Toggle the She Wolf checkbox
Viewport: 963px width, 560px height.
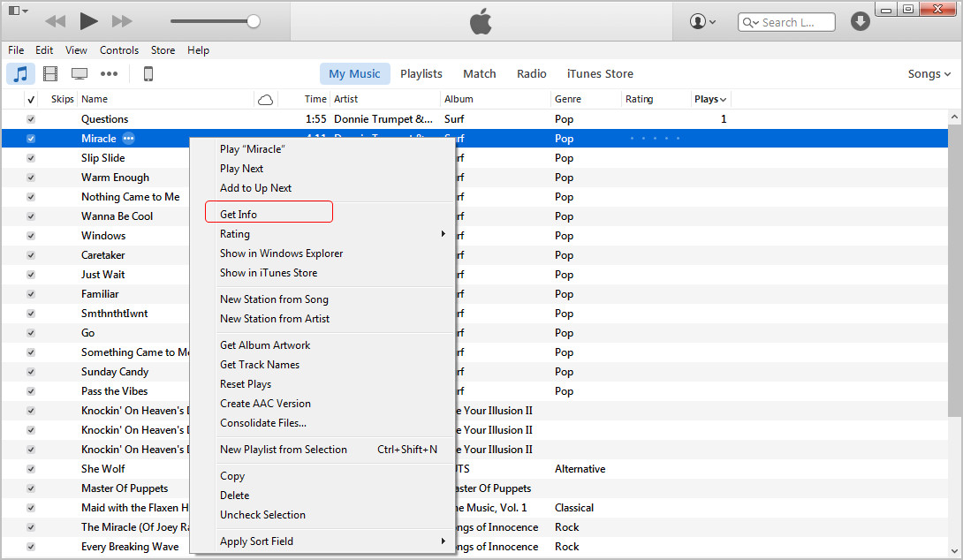pos(31,469)
